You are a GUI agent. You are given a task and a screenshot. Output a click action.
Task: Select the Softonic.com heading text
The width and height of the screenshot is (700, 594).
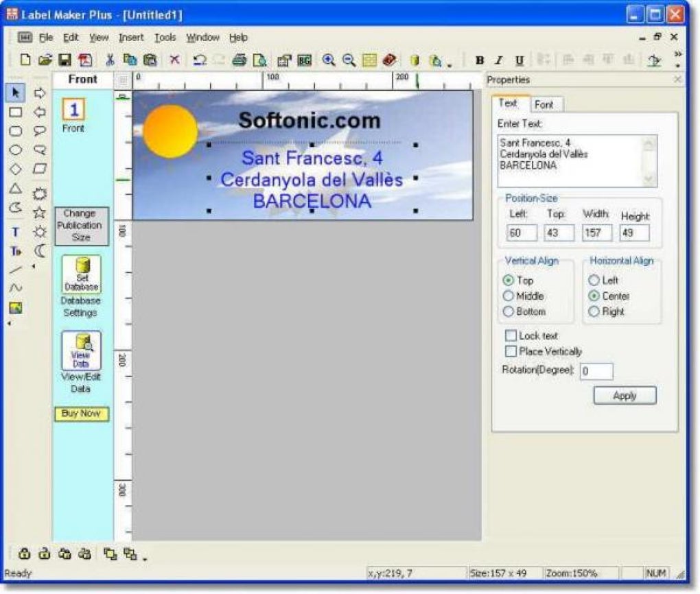tap(310, 121)
